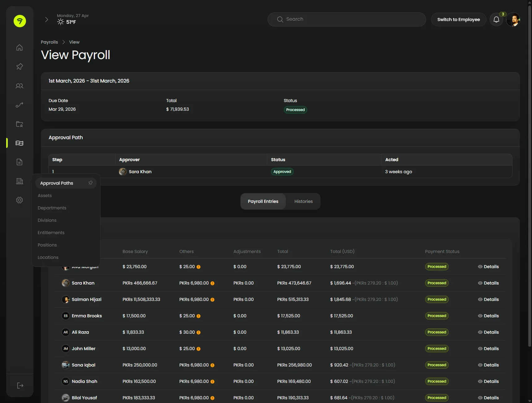Click the Processed status badge near Total
Image resolution: width=532 pixels, height=403 pixels.
point(295,109)
